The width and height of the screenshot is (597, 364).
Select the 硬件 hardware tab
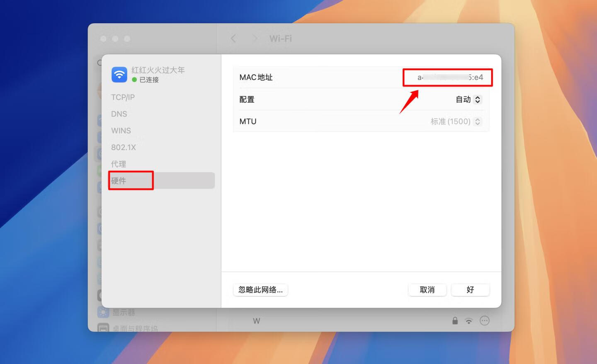point(162,181)
